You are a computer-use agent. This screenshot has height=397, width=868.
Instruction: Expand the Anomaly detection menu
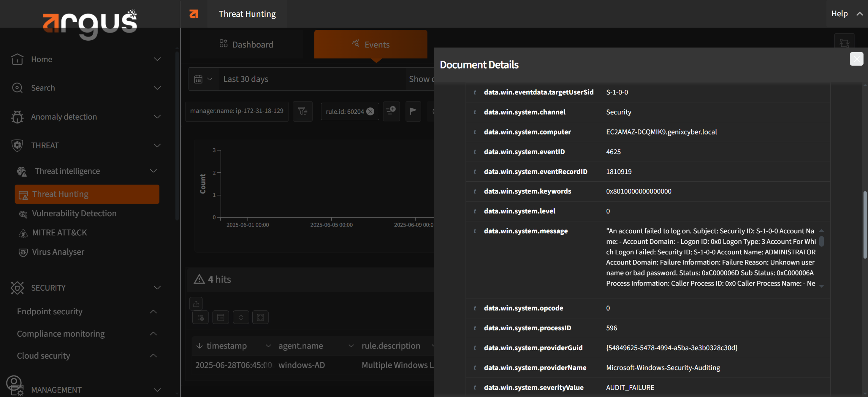click(157, 117)
